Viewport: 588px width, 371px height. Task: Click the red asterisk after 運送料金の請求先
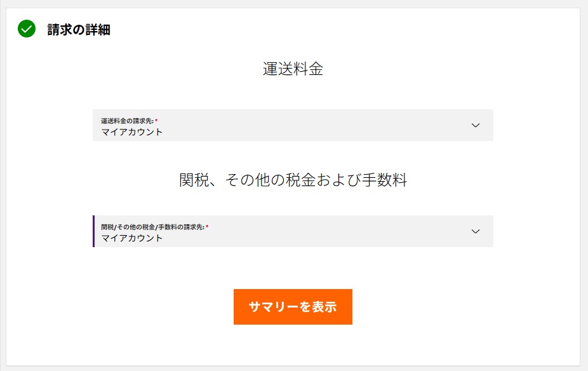[x=156, y=120]
